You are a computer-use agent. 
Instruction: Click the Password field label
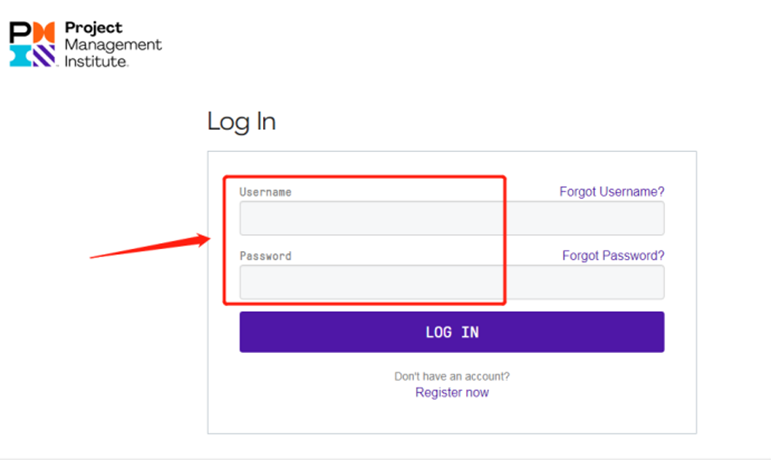click(x=265, y=256)
